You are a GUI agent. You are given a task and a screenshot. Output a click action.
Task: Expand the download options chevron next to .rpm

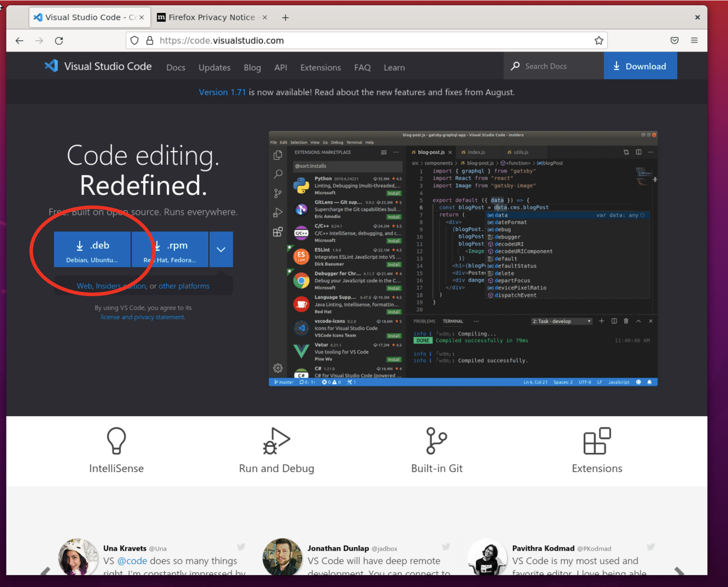[221, 249]
